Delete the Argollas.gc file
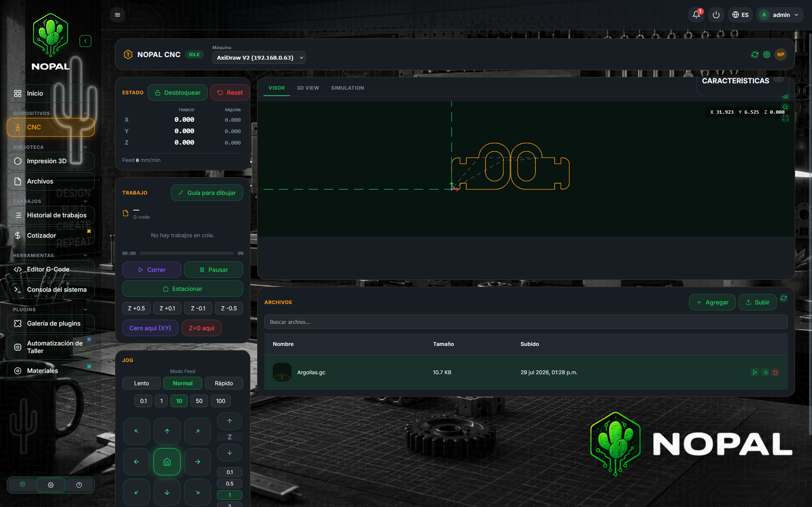 pyautogui.click(x=776, y=373)
